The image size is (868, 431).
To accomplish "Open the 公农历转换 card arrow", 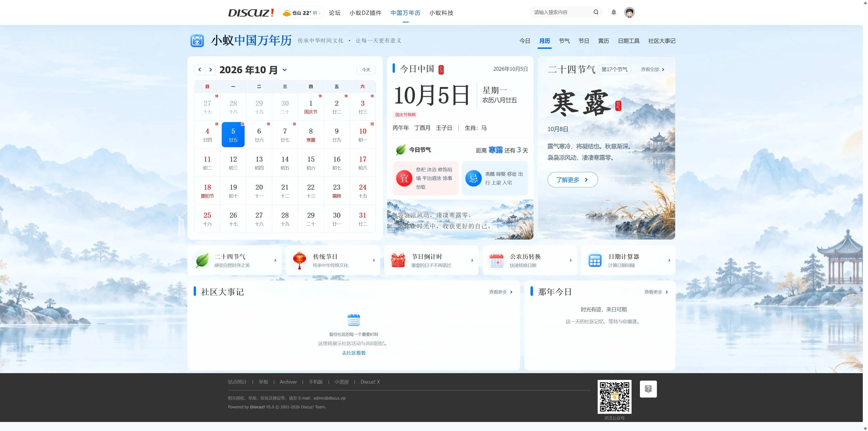I will coord(571,260).
